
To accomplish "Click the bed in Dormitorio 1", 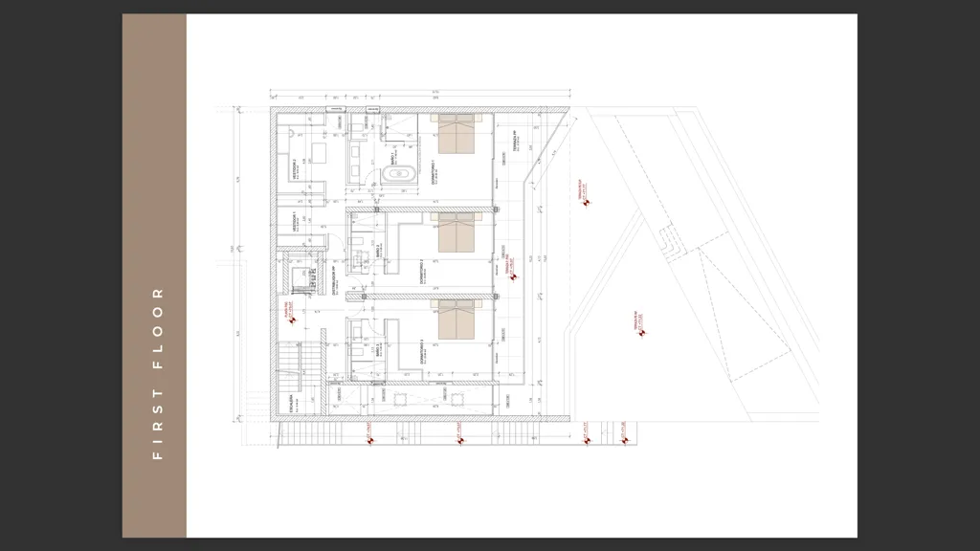I will 457,133.
